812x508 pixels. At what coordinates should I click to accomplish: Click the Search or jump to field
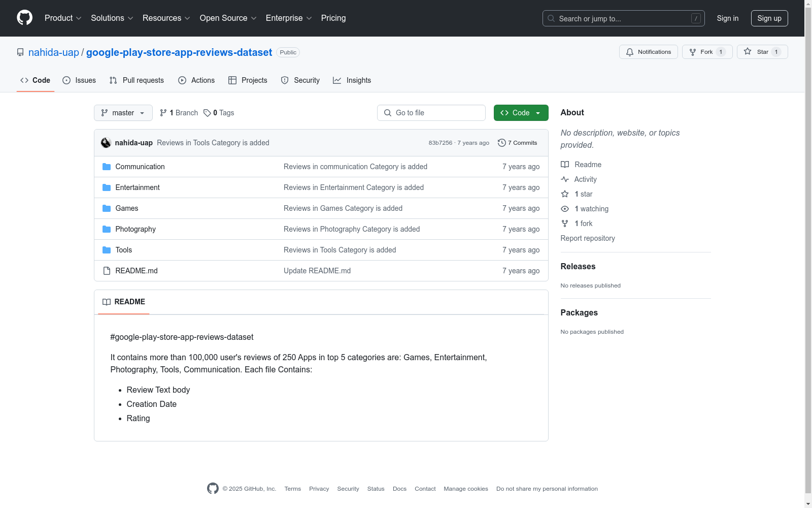click(624, 18)
